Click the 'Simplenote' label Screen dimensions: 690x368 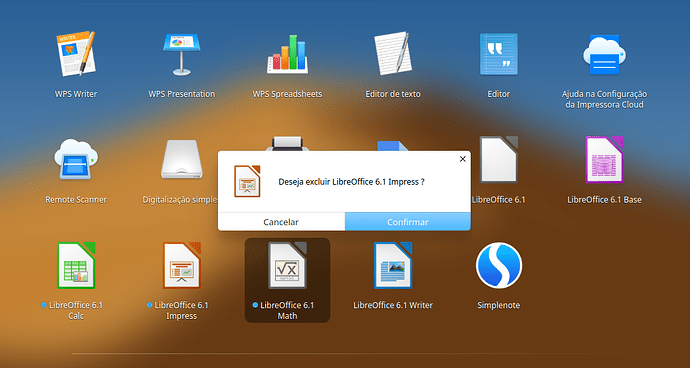pyautogui.click(x=499, y=305)
